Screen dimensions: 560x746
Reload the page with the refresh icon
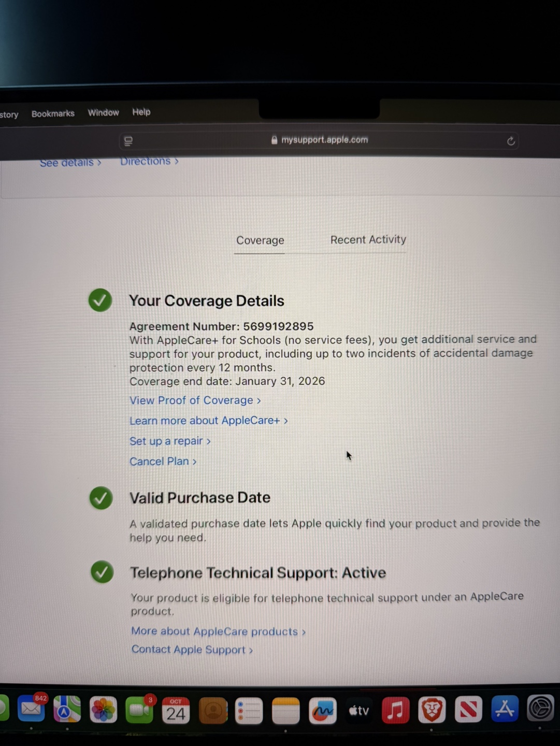[x=511, y=141]
